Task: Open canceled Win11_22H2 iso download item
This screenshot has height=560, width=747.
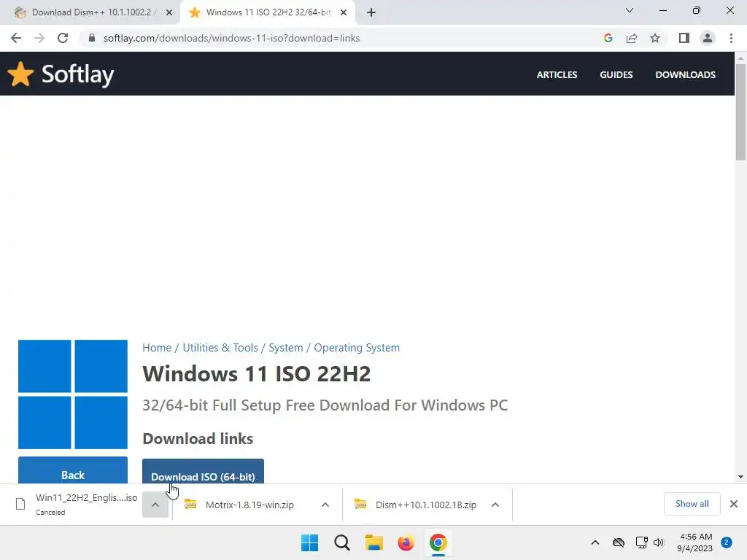Action: tap(76, 505)
